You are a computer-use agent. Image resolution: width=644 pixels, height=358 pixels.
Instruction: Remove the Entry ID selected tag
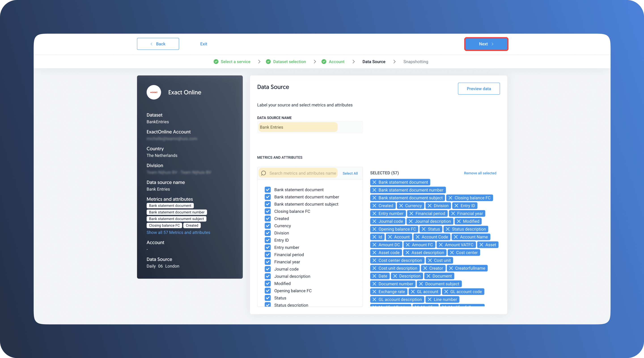(x=456, y=206)
